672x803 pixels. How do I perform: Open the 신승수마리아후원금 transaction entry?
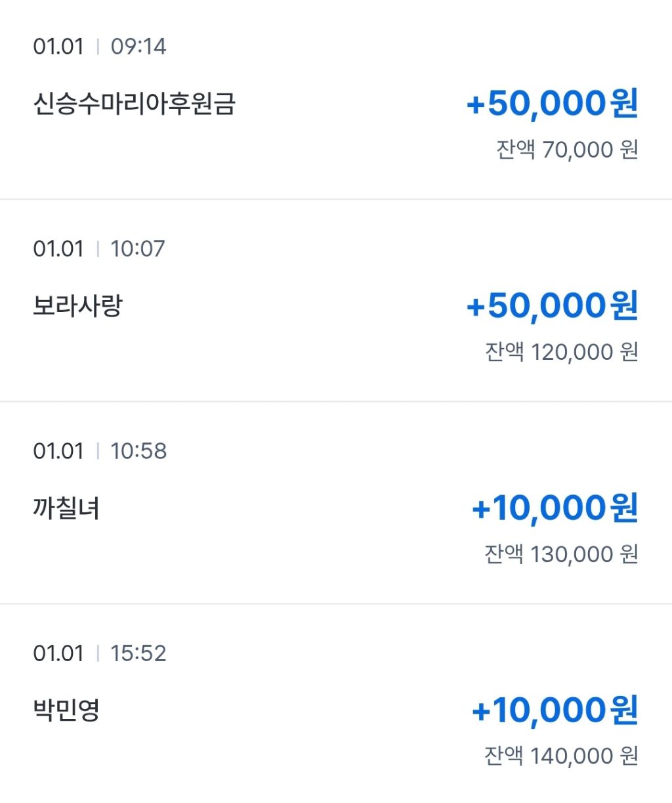pos(134,104)
